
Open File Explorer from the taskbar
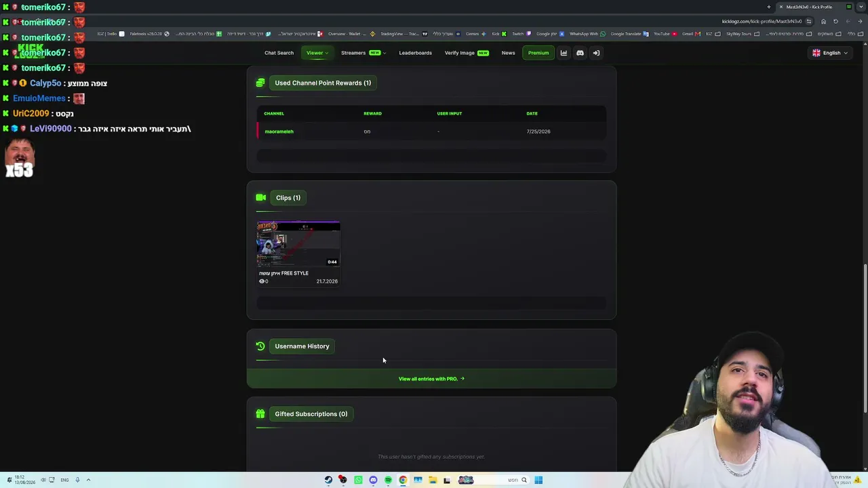433,480
